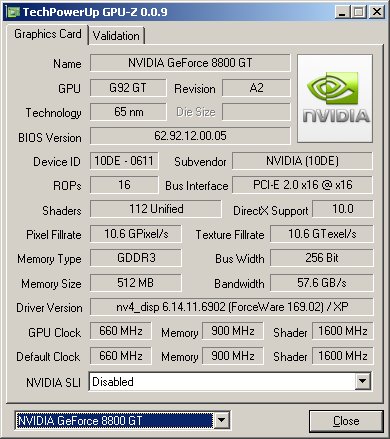Click the Memory Size field 512 MB

[x=136, y=283]
